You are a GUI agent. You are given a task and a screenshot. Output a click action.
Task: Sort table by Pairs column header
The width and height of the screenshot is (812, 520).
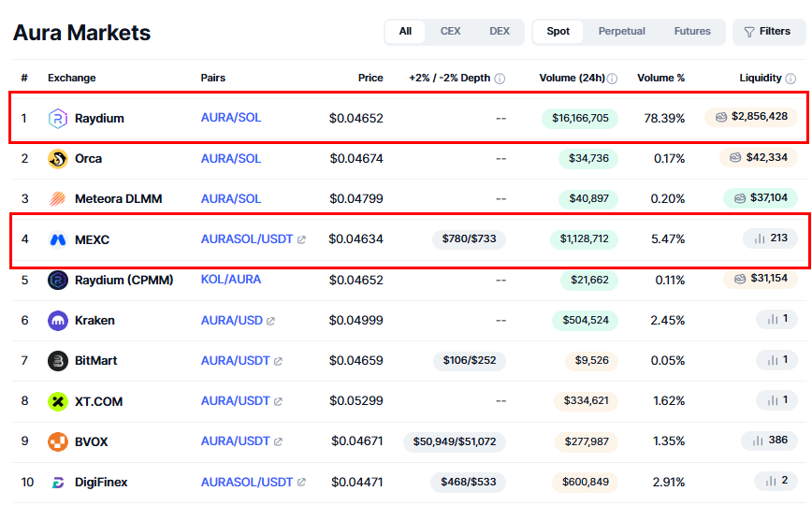[213, 78]
